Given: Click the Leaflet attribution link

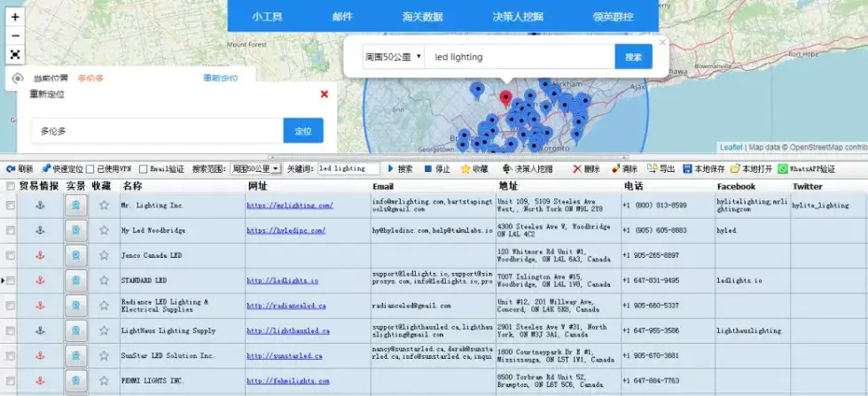Looking at the screenshot, I should (731, 147).
